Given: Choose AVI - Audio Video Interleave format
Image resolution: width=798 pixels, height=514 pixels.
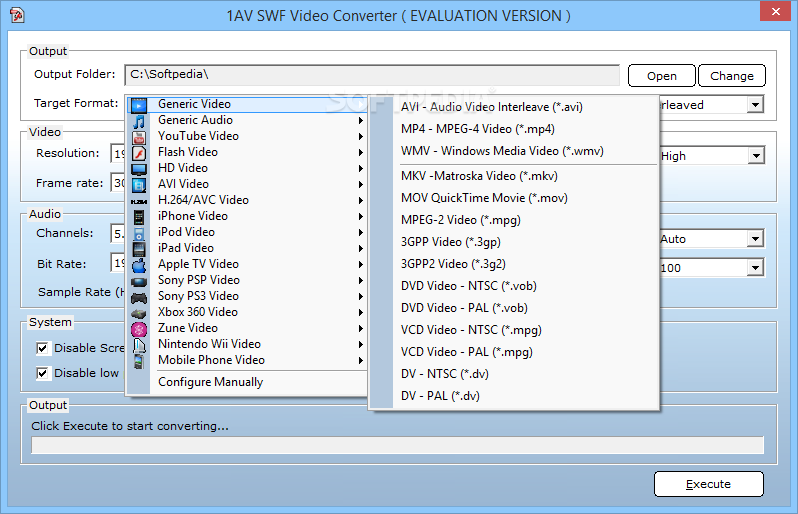Looking at the screenshot, I should (x=514, y=107).
